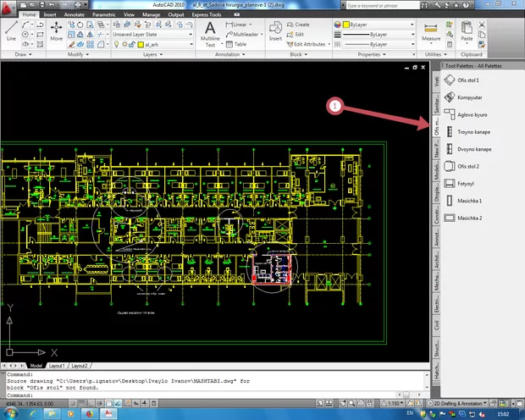Activate the Move tool
The width and height of the screenshot is (525, 420).
[x=57, y=32]
